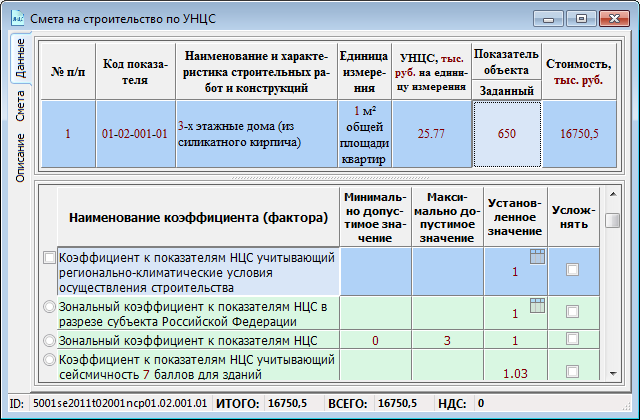Maximize the Смета на строительство window
This screenshot has height=420, width=640.
click(x=581, y=19)
